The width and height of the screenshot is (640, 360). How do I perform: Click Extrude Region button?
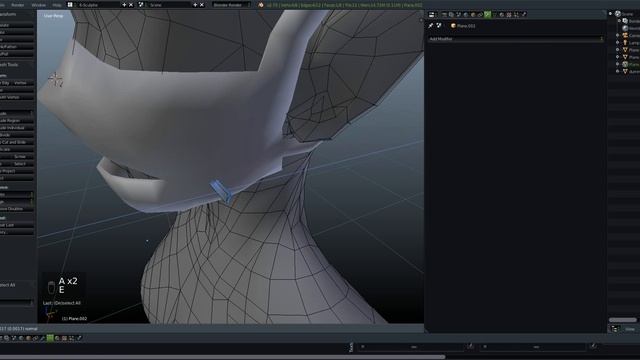[16, 120]
